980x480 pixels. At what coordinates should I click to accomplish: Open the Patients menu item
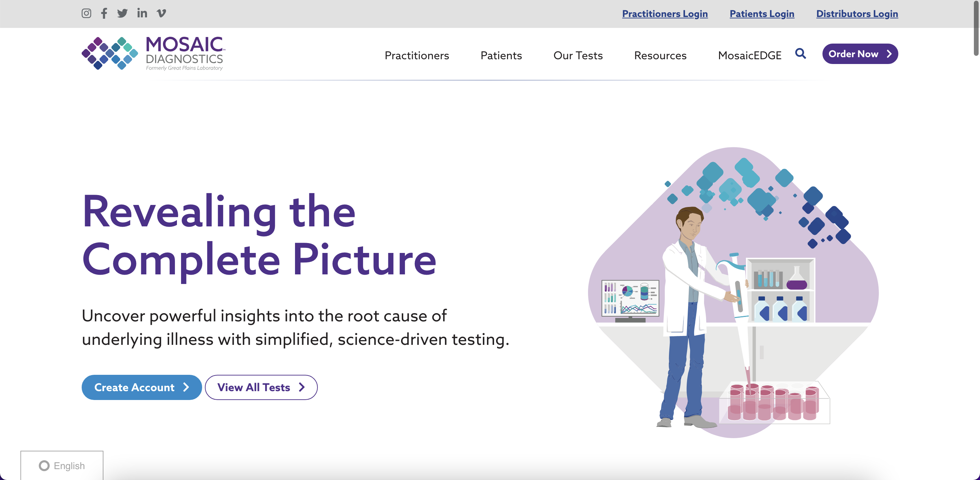(501, 55)
